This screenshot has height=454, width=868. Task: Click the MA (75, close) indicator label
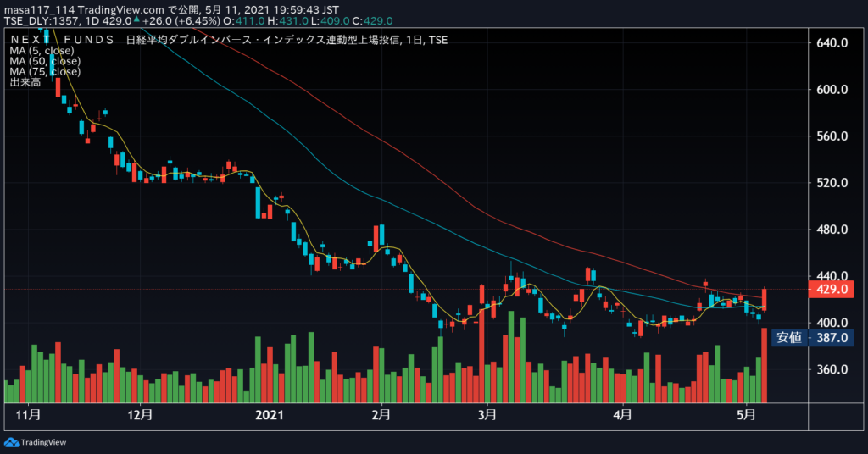45,71
